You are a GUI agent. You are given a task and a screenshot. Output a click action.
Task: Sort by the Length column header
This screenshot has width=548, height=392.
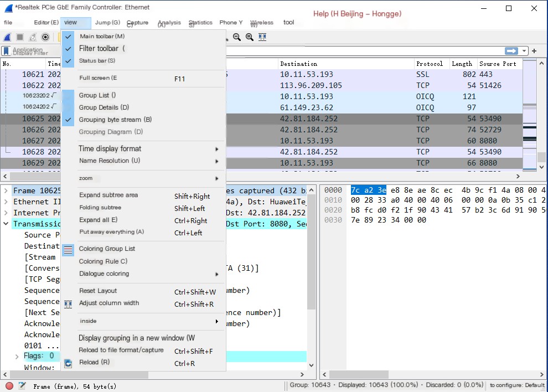463,64
